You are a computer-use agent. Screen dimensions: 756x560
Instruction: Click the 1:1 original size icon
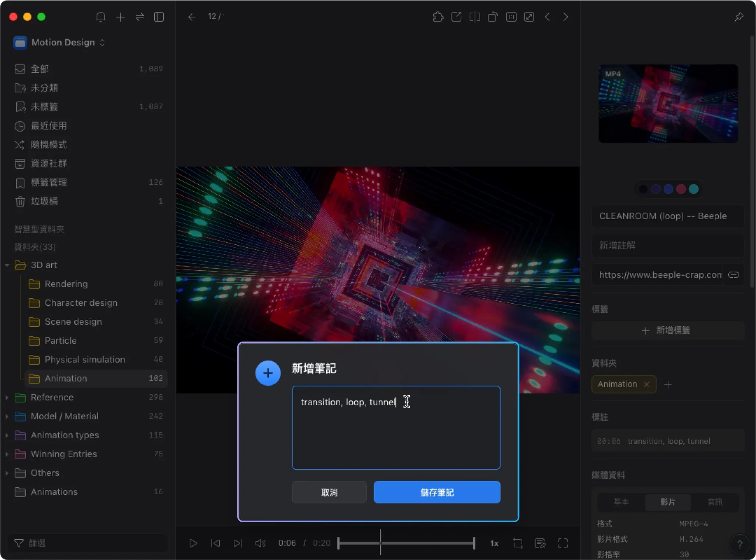511,17
